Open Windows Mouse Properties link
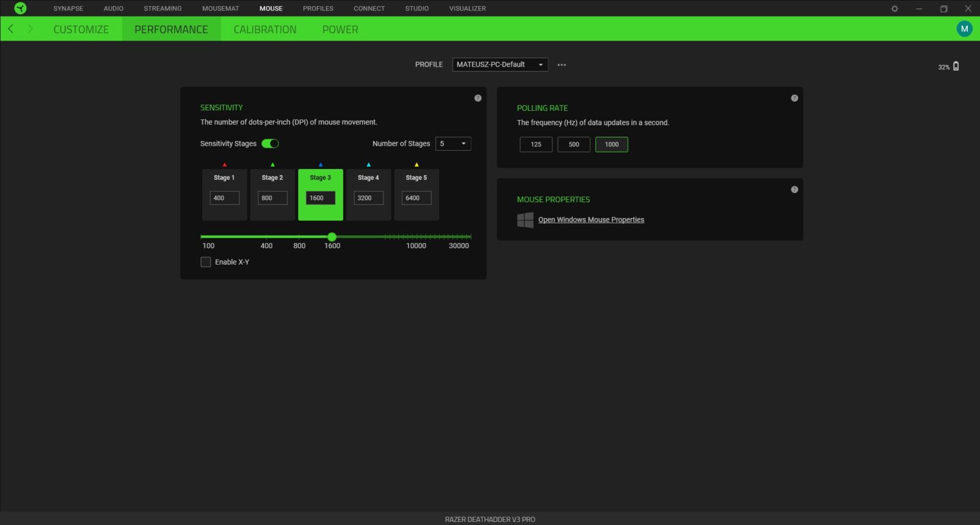This screenshot has width=980, height=525. click(591, 220)
